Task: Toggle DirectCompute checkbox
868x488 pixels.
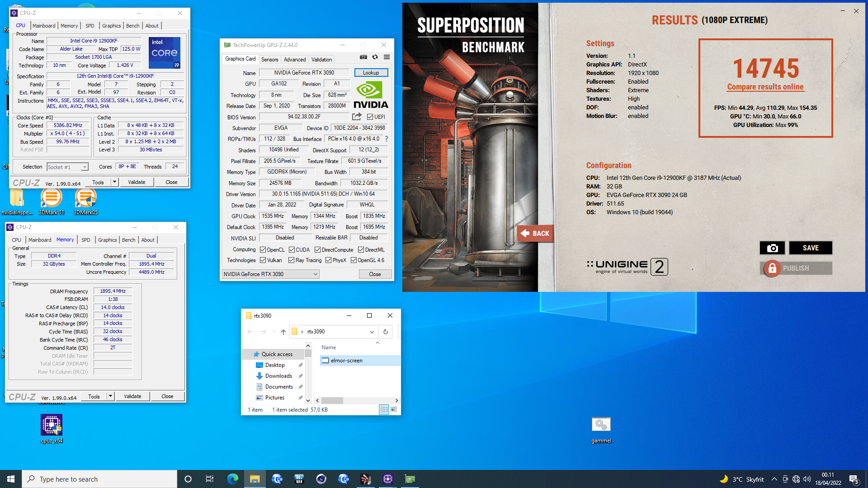Action: point(318,250)
